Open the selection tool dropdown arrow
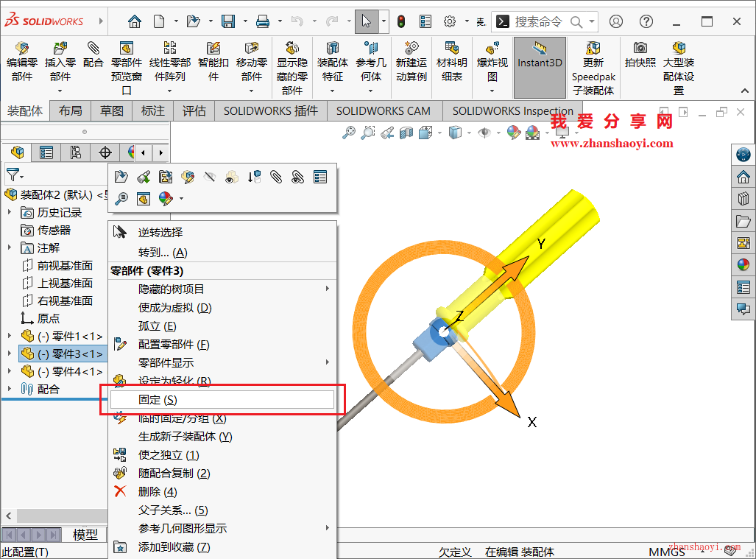The image size is (756, 559). pos(384,21)
